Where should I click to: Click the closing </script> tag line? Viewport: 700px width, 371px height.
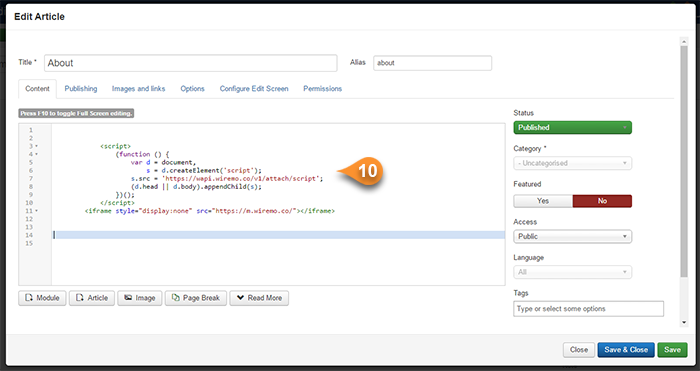(117, 203)
